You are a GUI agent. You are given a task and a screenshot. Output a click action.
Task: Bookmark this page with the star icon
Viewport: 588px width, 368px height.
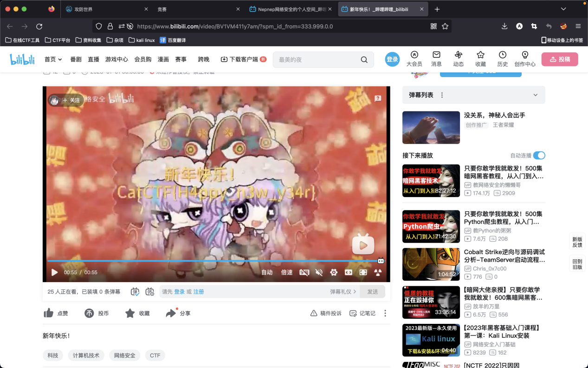pyautogui.click(x=445, y=26)
